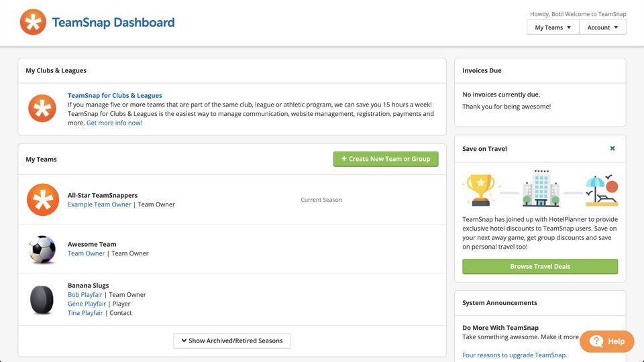644x362 pixels.
Task: Click Create New Team or Group button
Action: point(386,159)
